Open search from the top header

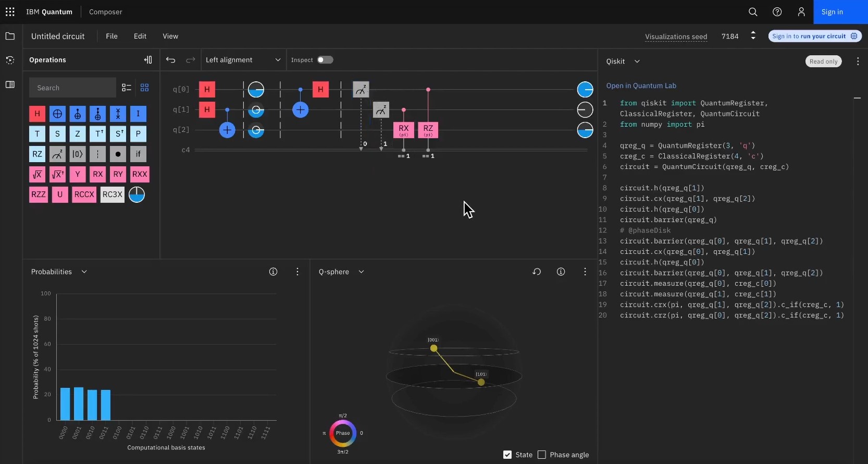tap(753, 11)
